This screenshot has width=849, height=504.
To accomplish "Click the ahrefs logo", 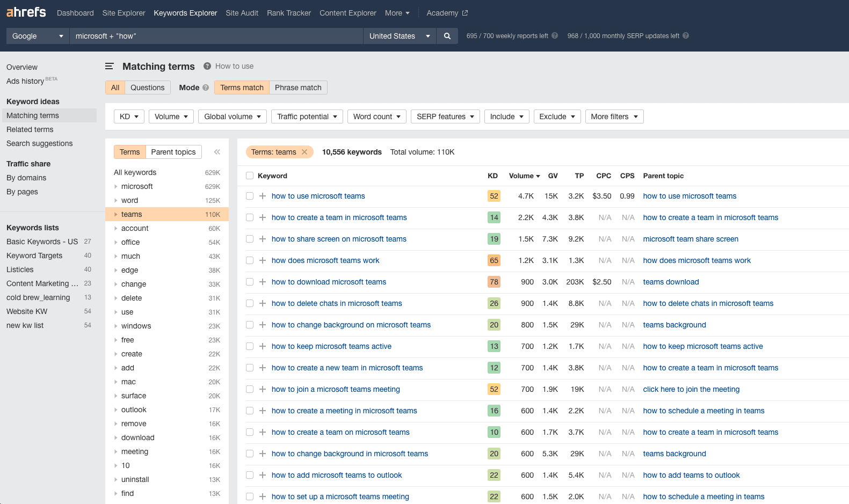I will 26,12.
